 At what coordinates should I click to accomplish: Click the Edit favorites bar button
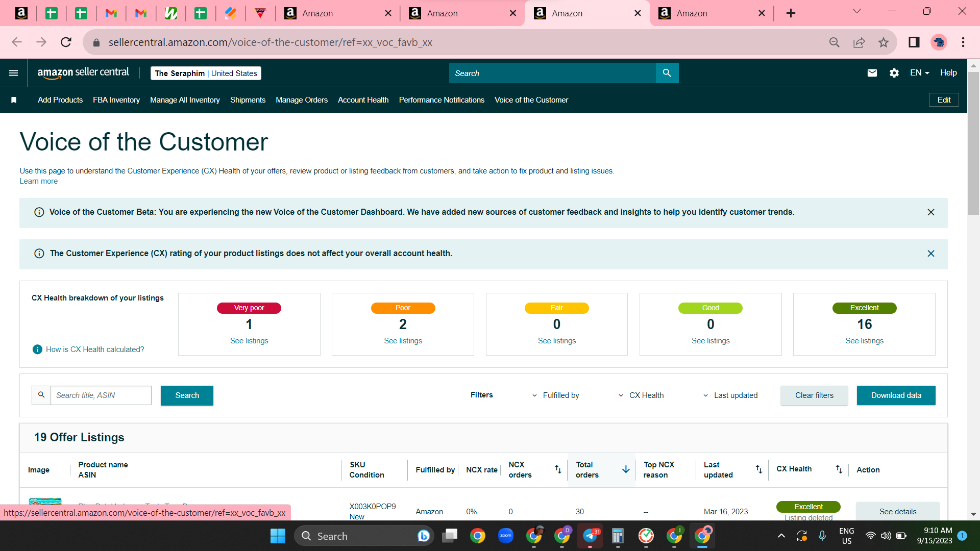[x=944, y=100]
